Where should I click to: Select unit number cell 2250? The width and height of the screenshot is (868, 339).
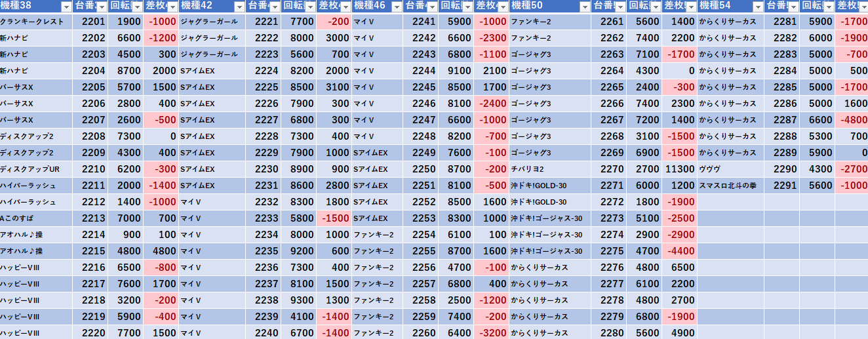click(420, 169)
